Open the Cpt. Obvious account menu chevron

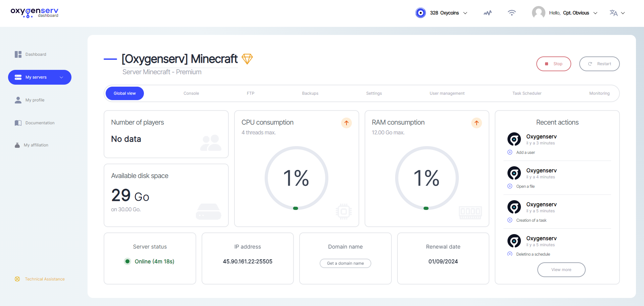(595, 13)
